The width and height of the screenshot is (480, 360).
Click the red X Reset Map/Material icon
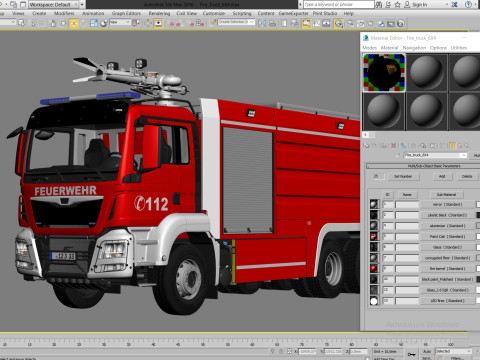(394, 146)
